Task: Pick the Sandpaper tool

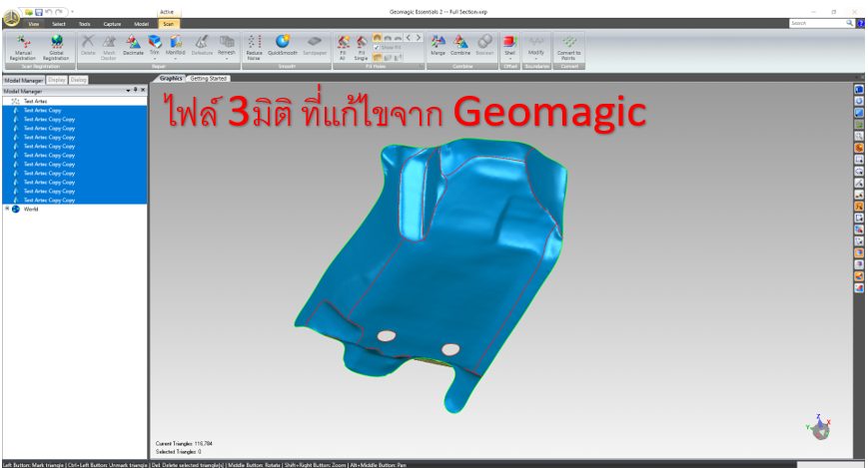Action: pos(315,45)
